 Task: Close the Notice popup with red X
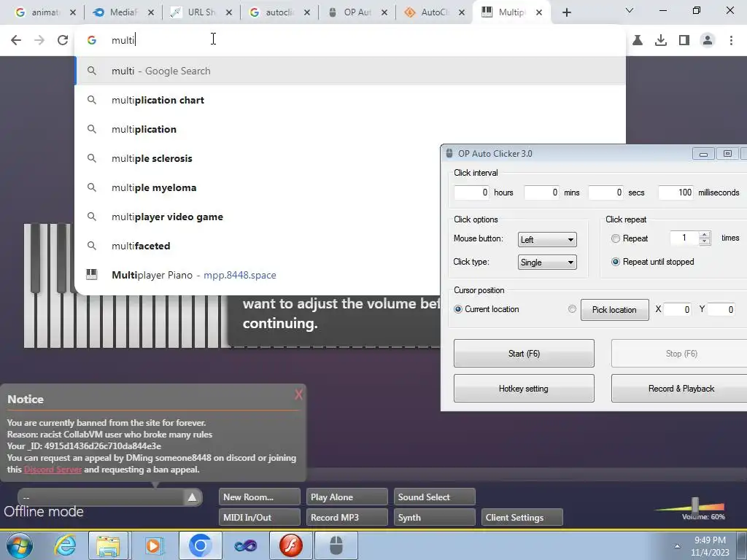(x=298, y=394)
